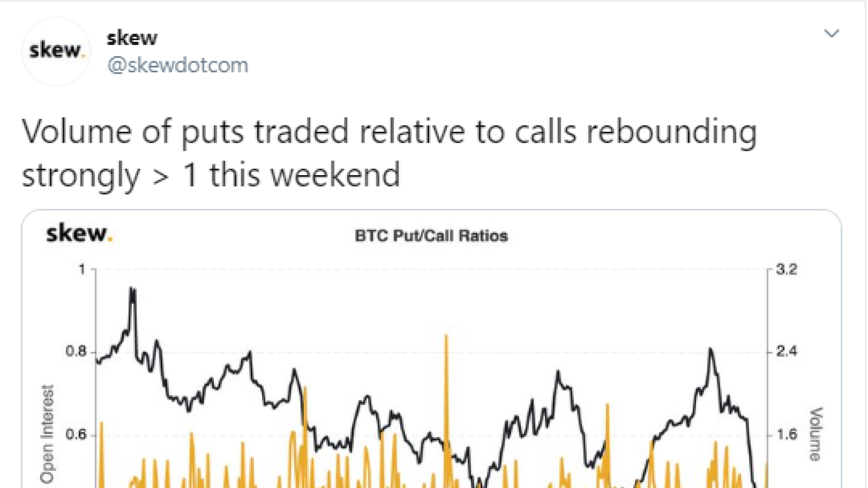Click the 2.4 tick on right axis
868x488 pixels.
[787, 351]
